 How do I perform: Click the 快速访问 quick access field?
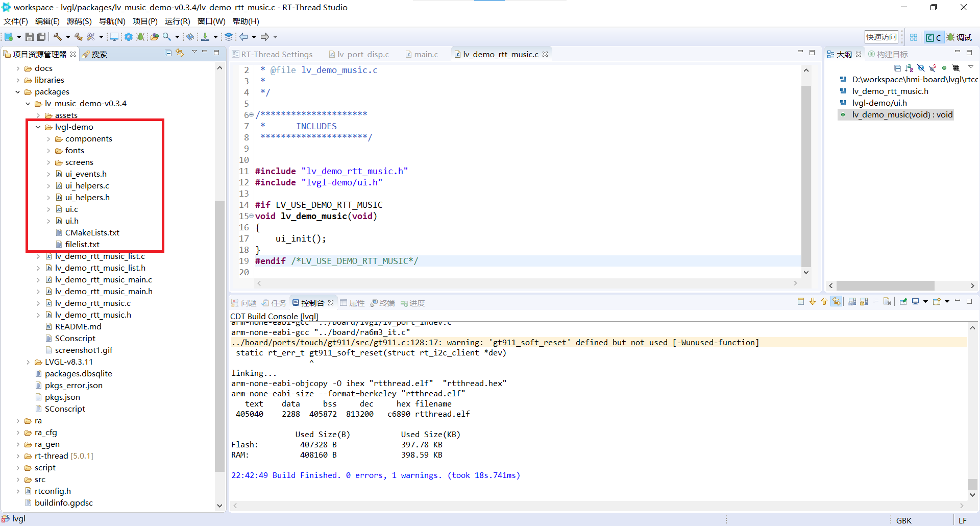tap(881, 37)
